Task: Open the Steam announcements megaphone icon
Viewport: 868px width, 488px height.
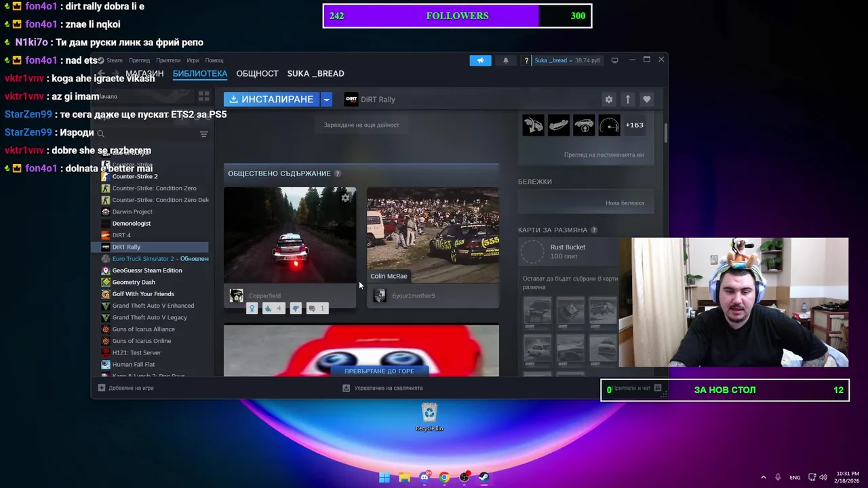Action: pyautogui.click(x=480, y=60)
